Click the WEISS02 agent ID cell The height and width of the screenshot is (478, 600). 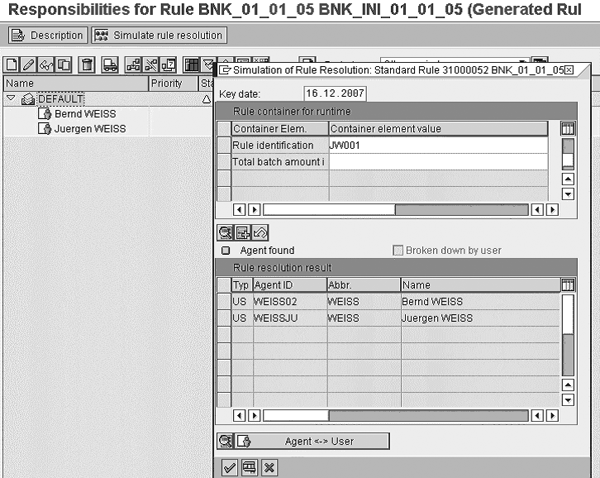click(x=290, y=302)
